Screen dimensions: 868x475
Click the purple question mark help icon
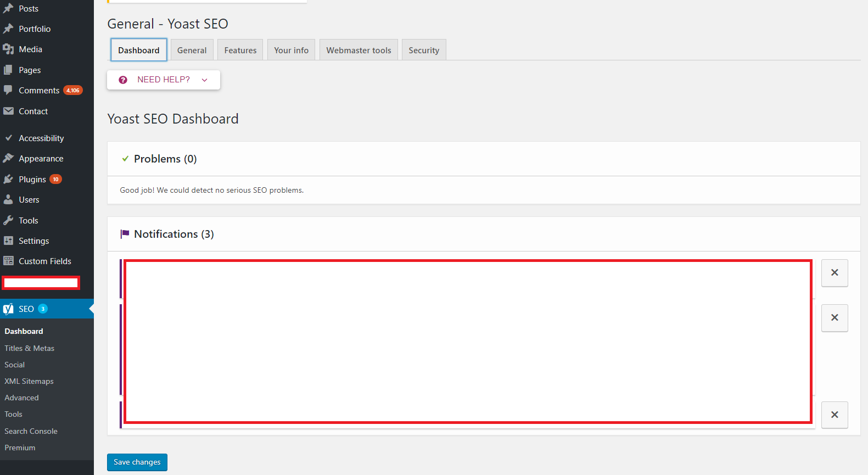pyautogui.click(x=123, y=80)
